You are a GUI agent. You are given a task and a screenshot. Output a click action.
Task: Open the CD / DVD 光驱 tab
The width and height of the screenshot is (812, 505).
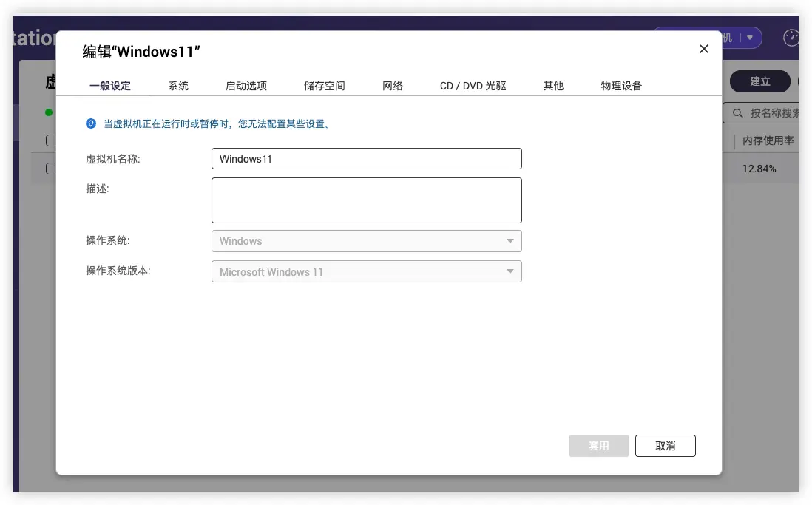coord(473,86)
